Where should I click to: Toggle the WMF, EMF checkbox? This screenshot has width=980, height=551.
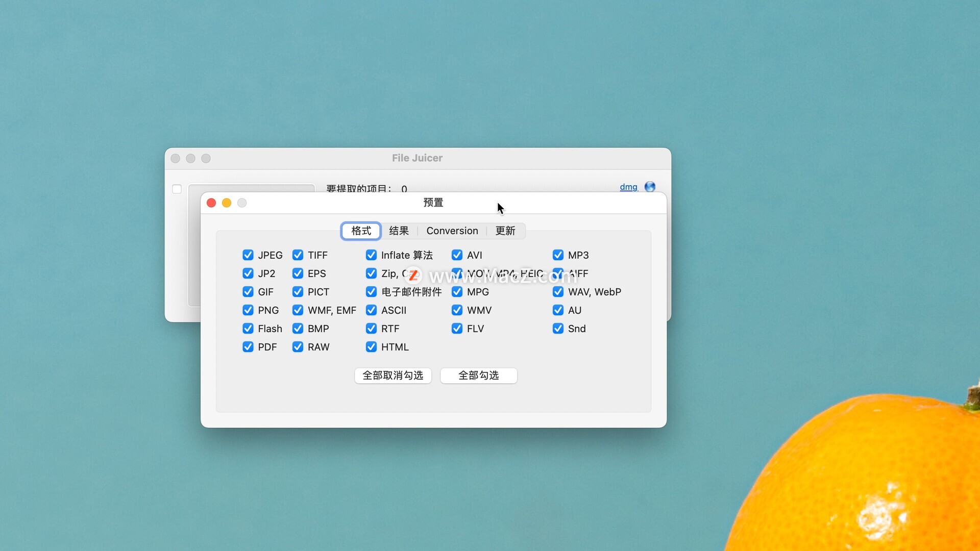(298, 310)
